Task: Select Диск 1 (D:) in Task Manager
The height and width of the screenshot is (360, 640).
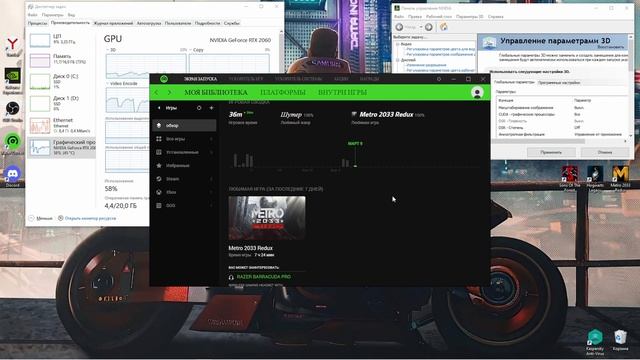Action: pyautogui.click(x=62, y=103)
